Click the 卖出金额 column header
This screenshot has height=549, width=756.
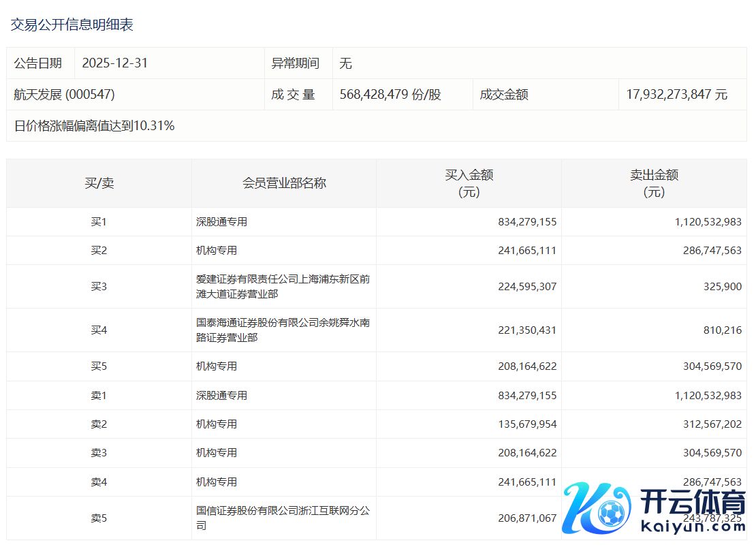click(654, 183)
